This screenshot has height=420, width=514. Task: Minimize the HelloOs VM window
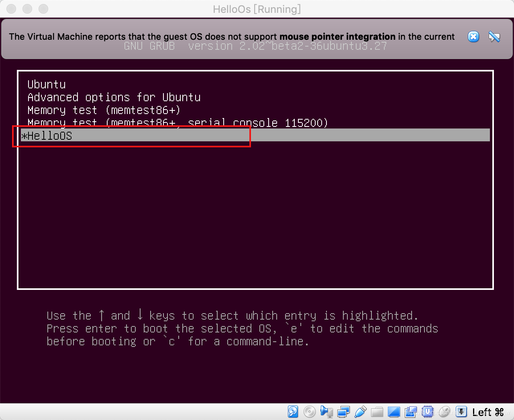27,9
